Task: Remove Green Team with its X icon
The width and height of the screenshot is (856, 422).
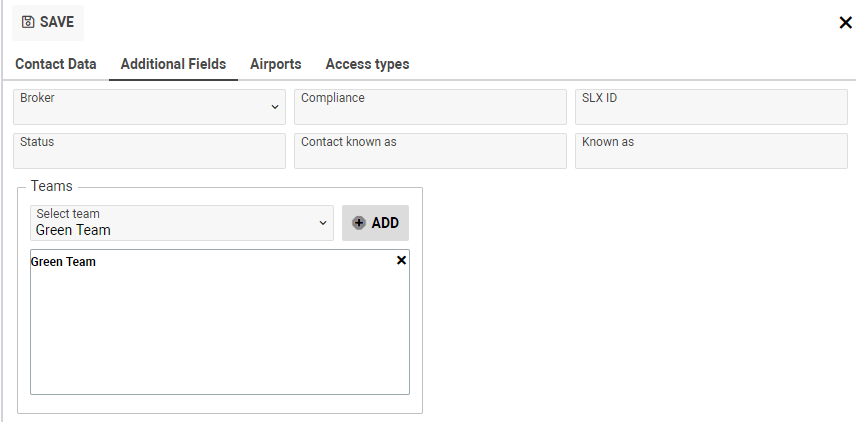Action: click(x=401, y=260)
